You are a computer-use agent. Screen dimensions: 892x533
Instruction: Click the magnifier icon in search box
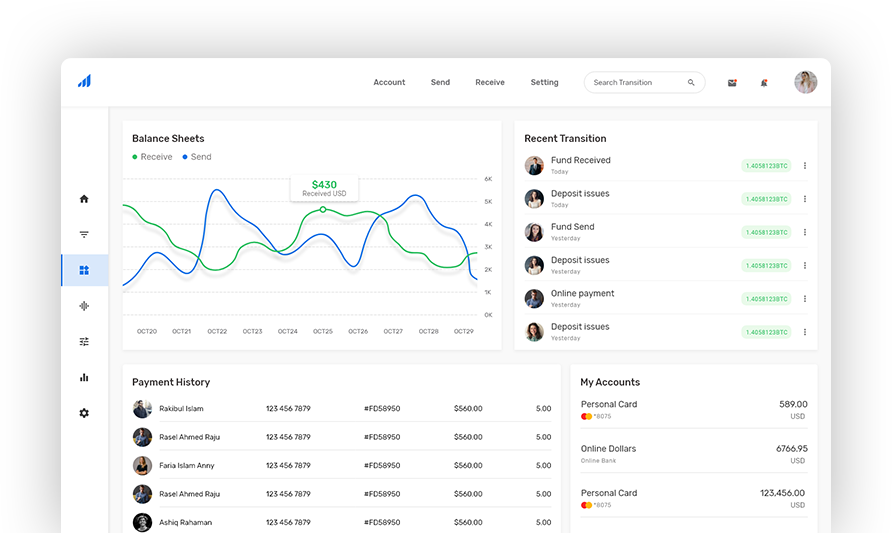691,83
